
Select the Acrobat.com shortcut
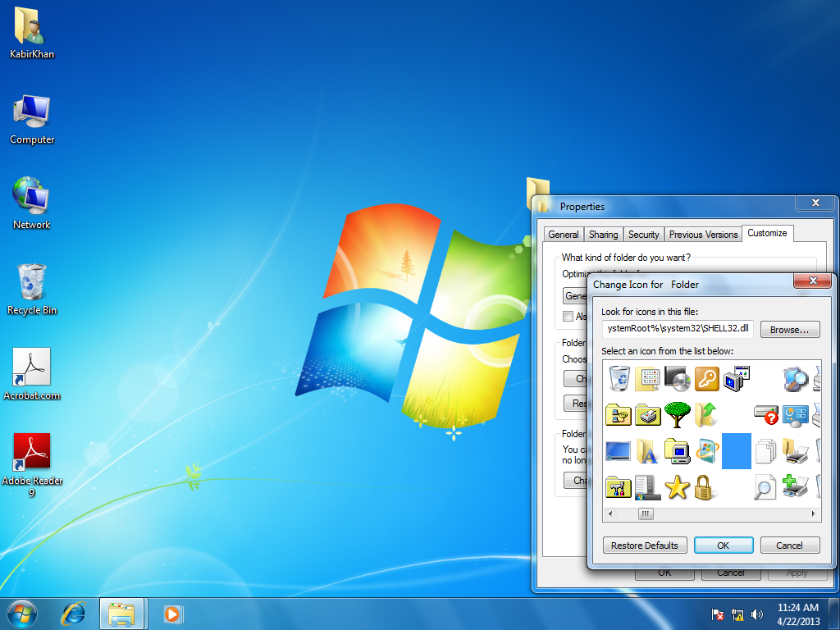pyautogui.click(x=32, y=374)
